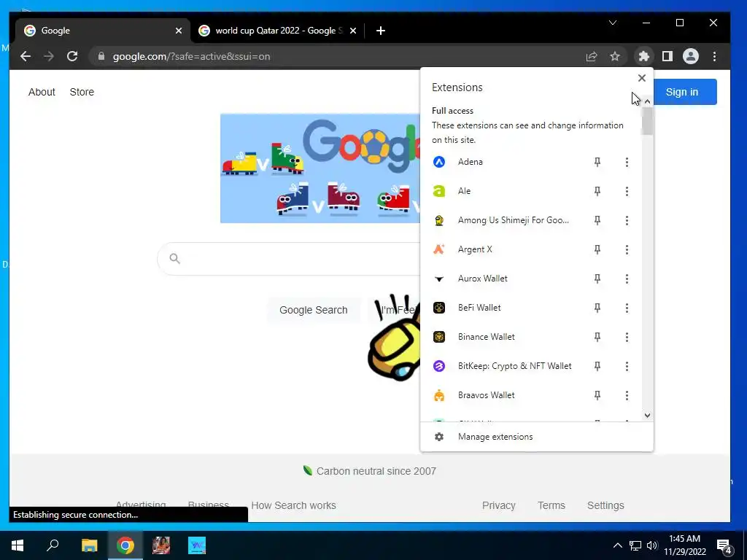Pin the Among Us Shimeji extension
The width and height of the screenshot is (747, 560).
(x=597, y=220)
